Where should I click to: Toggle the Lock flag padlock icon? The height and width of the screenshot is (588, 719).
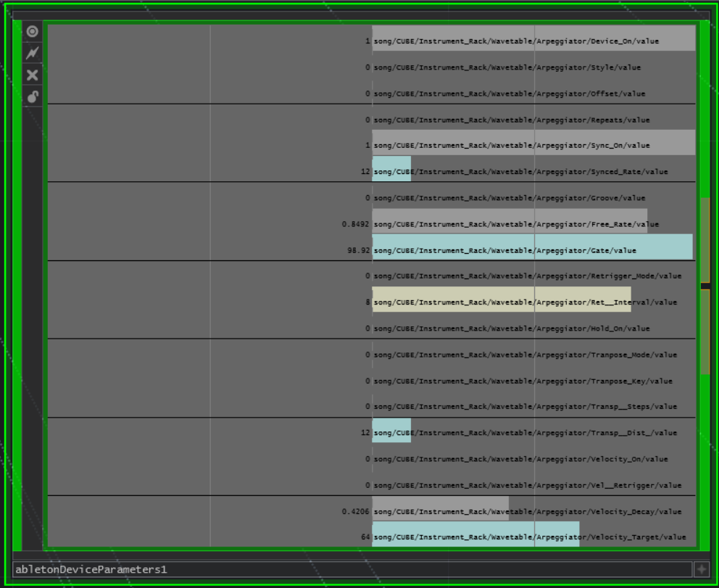pyautogui.click(x=32, y=96)
